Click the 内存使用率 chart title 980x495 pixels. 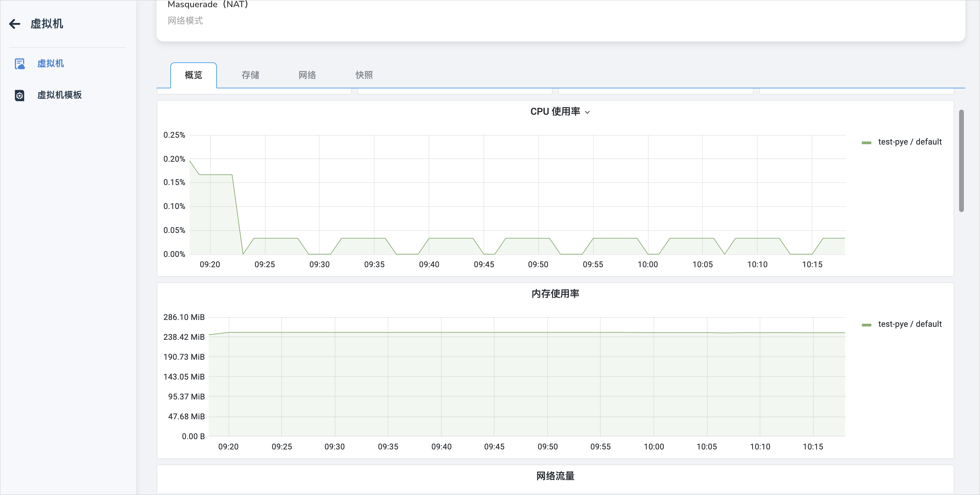[555, 294]
